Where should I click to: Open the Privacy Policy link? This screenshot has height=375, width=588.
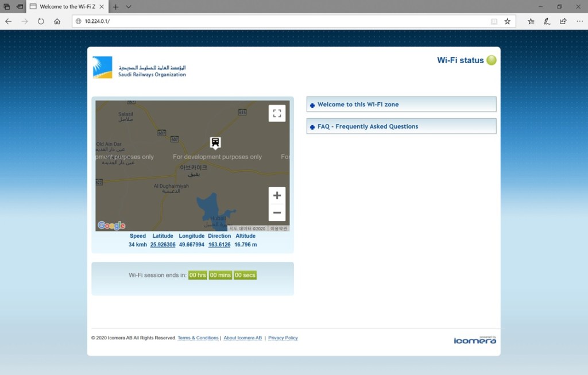pyautogui.click(x=283, y=338)
